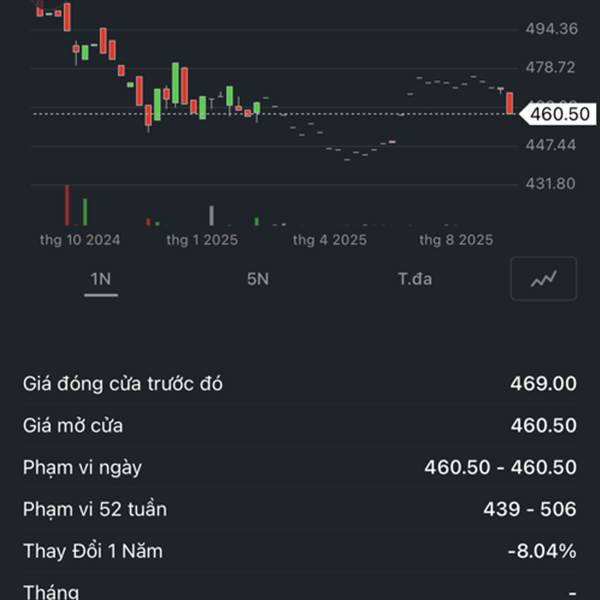Screen dimensions: 600x600
Task: Switch to the 5N time range tab
Action: (x=258, y=279)
